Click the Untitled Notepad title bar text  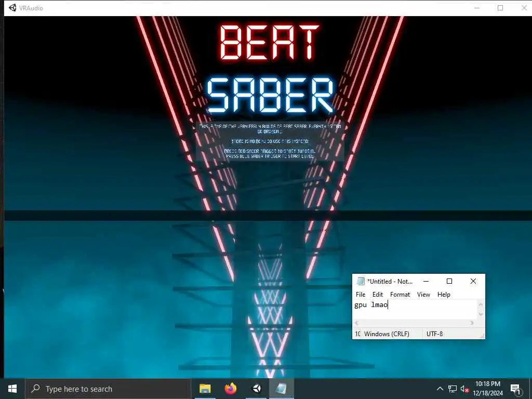click(390, 281)
